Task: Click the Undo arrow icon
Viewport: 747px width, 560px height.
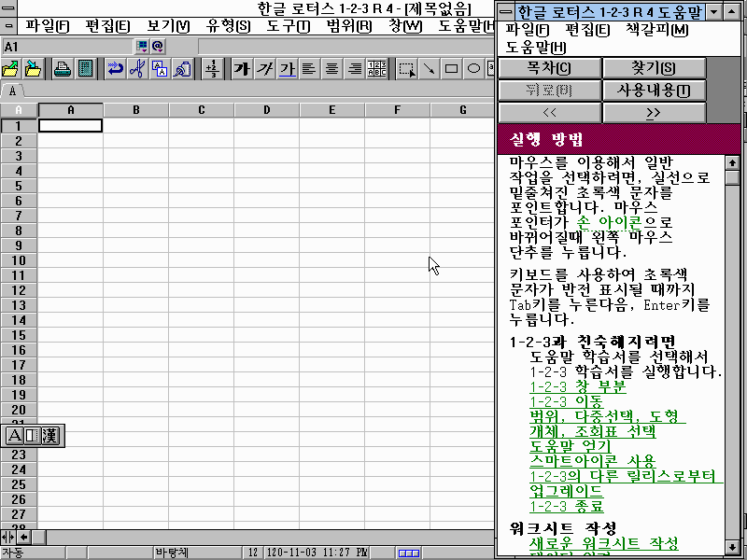Action: pyautogui.click(x=115, y=69)
